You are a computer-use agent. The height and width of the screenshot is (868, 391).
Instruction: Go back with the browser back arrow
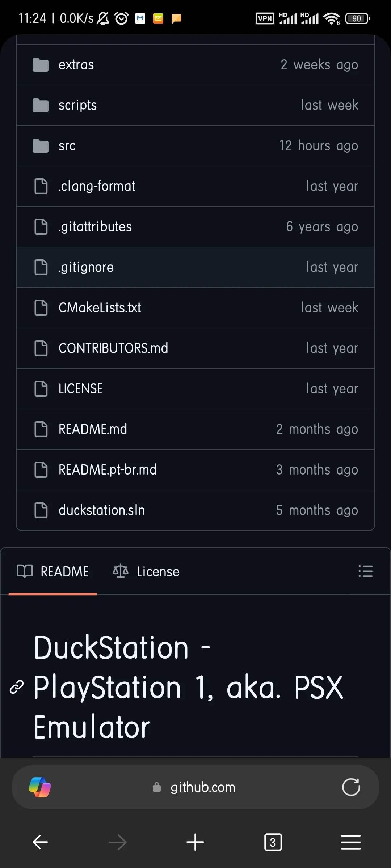(x=40, y=842)
